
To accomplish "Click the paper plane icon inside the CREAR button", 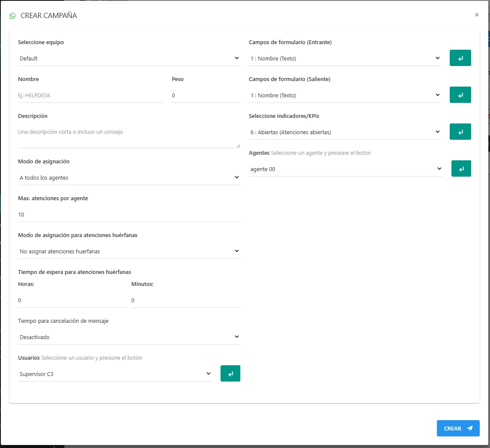I will point(469,428).
